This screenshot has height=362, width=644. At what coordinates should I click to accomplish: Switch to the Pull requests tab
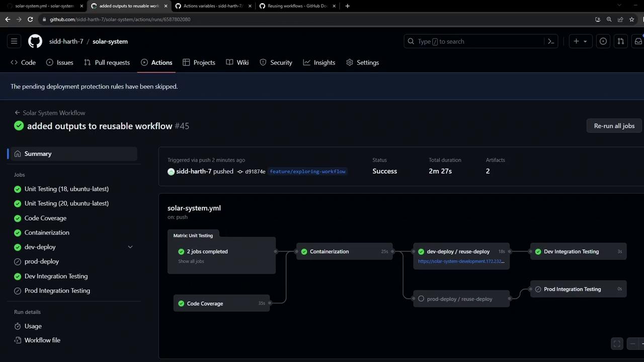(x=107, y=62)
